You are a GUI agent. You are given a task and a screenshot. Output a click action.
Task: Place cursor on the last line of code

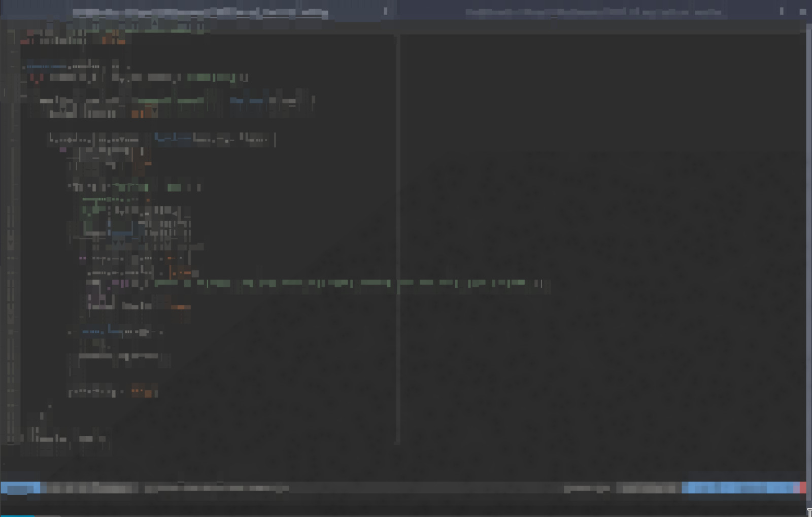66,438
